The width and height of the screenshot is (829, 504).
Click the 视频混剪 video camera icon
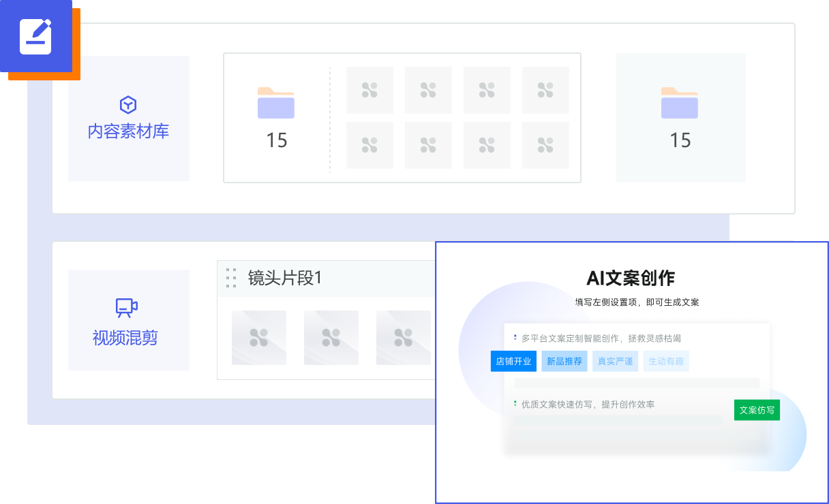pos(127,308)
